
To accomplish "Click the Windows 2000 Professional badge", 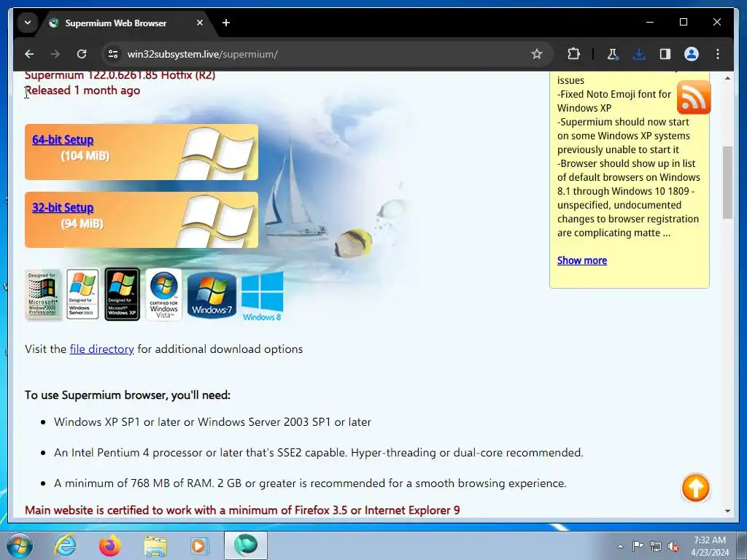I will click(x=43, y=294).
